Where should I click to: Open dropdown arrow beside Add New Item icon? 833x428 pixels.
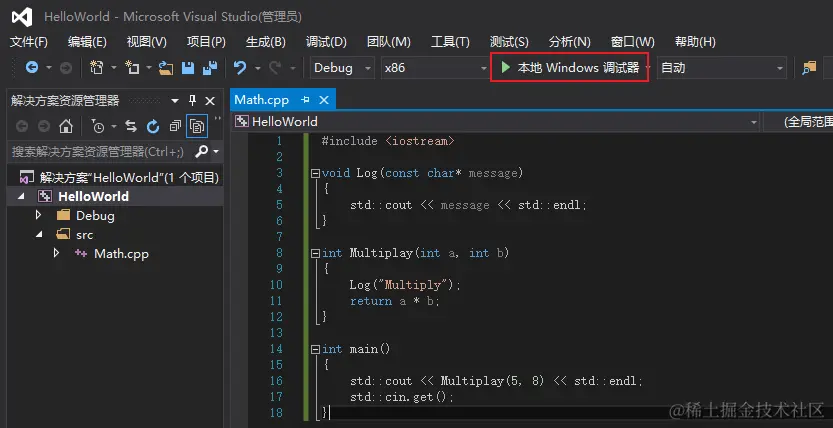(149, 68)
